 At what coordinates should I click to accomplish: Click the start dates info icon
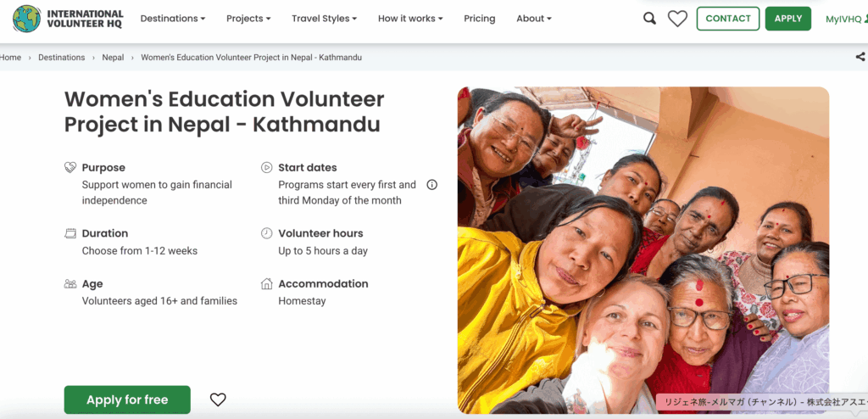click(x=431, y=185)
